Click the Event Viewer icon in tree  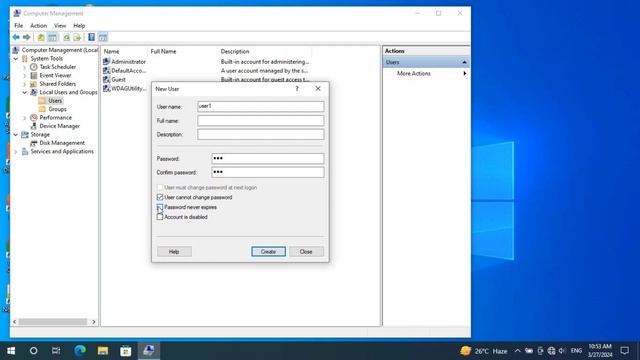[x=34, y=76]
